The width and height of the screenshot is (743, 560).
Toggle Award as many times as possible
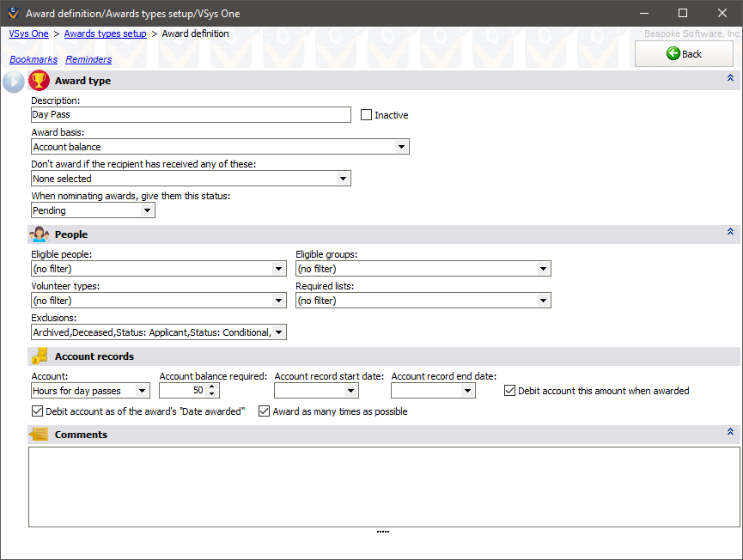coord(265,411)
